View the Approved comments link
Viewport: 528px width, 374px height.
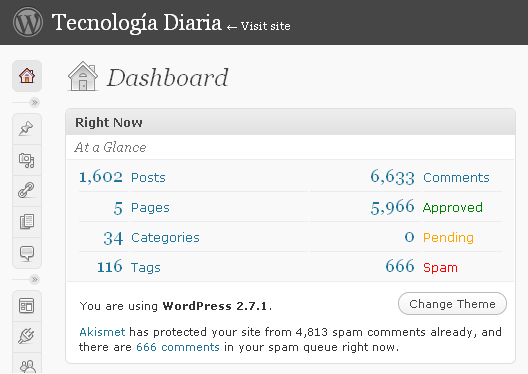tap(453, 207)
